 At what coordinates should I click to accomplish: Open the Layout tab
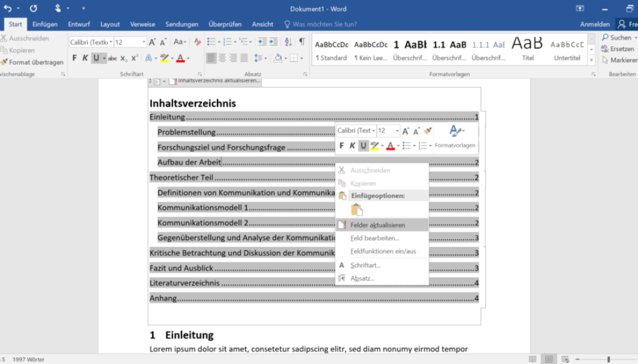tap(110, 24)
